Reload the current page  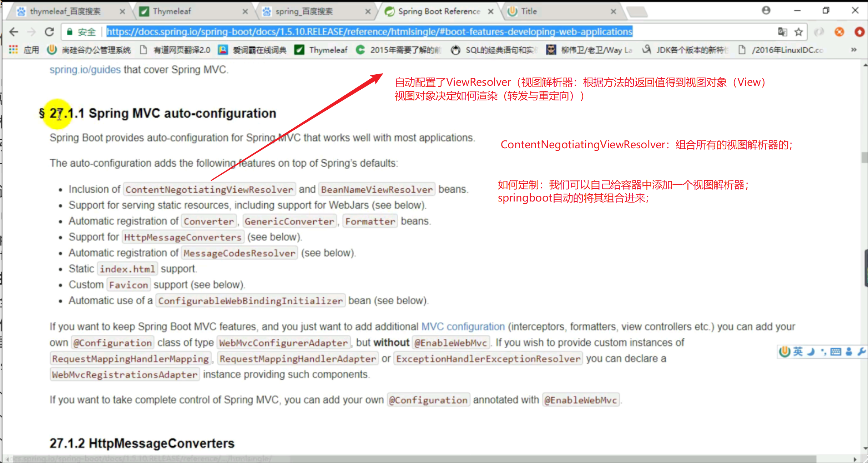tap(50, 32)
